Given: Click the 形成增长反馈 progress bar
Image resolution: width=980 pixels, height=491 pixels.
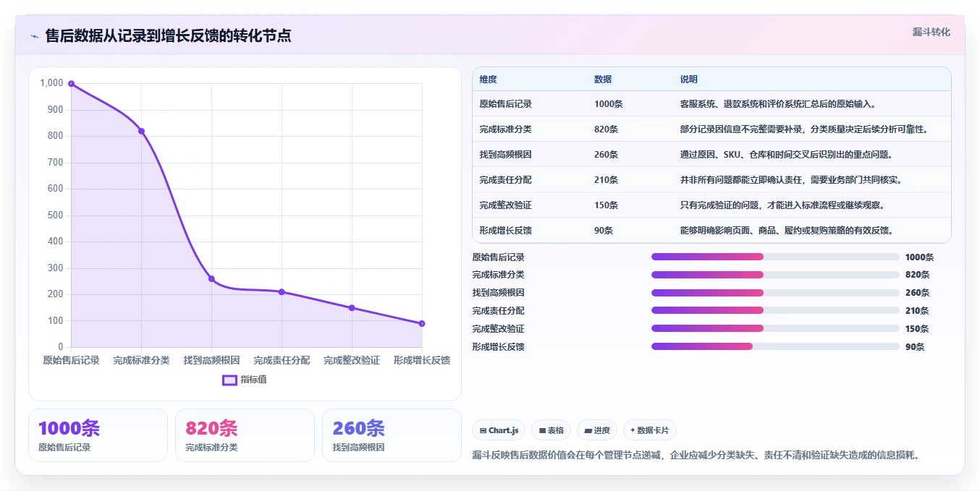Looking at the screenshot, I should click(775, 346).
